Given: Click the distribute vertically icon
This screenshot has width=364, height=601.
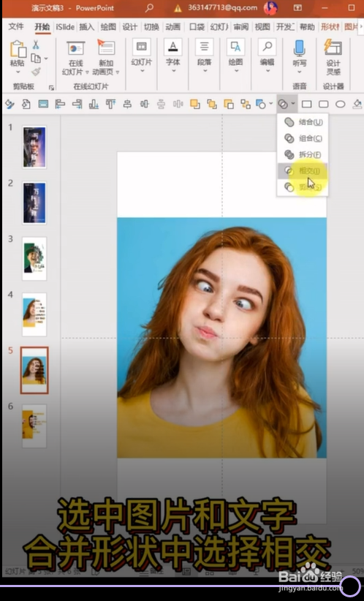Looking at the screenshot, I should (162, 104).
